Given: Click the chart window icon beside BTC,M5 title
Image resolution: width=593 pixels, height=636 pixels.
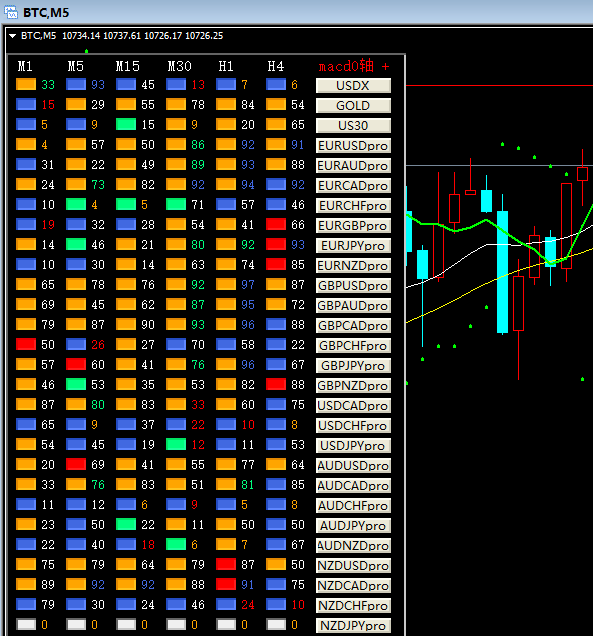Looking at the screenshot, I should (x=11, y=12).
